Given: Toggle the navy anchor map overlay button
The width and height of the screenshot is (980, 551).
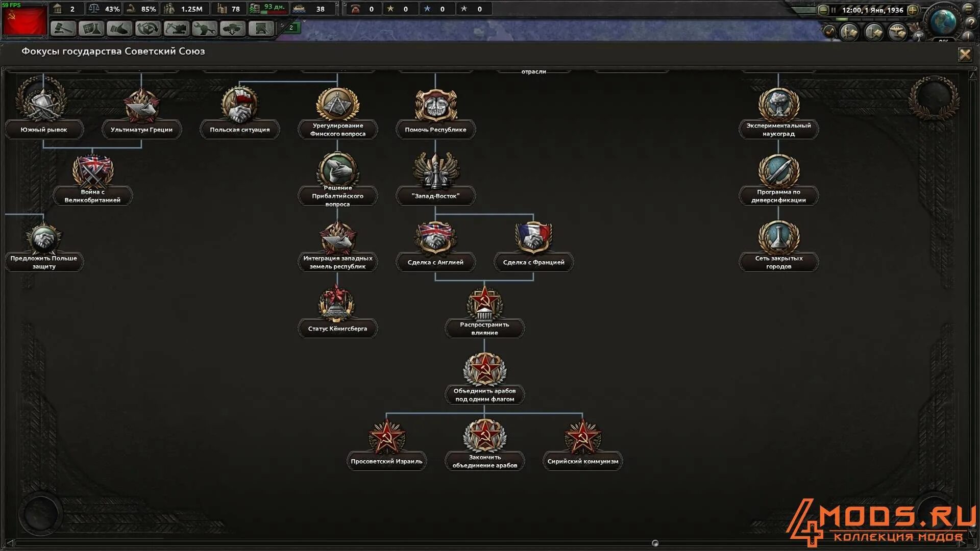Looking at the screenshot, I should tap(873, 33).
